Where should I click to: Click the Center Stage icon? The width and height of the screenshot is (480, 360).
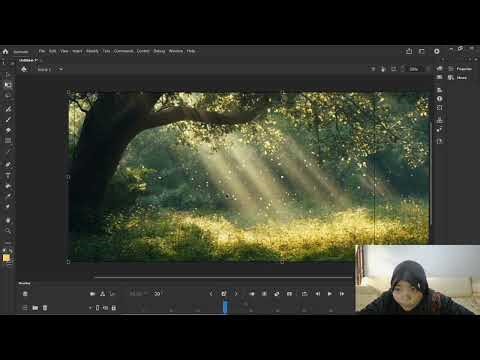(x=373, y=69)
